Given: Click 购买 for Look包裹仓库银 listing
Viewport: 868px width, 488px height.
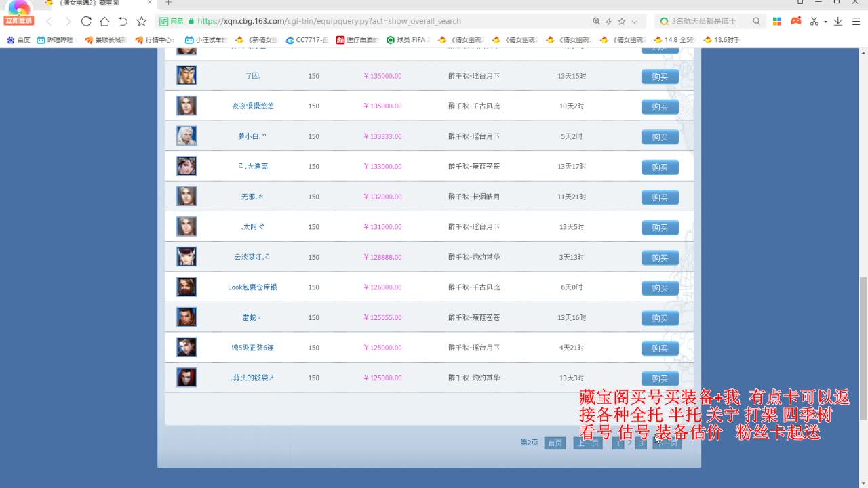Looking at the screenshot, I should [x=660, y=288].
